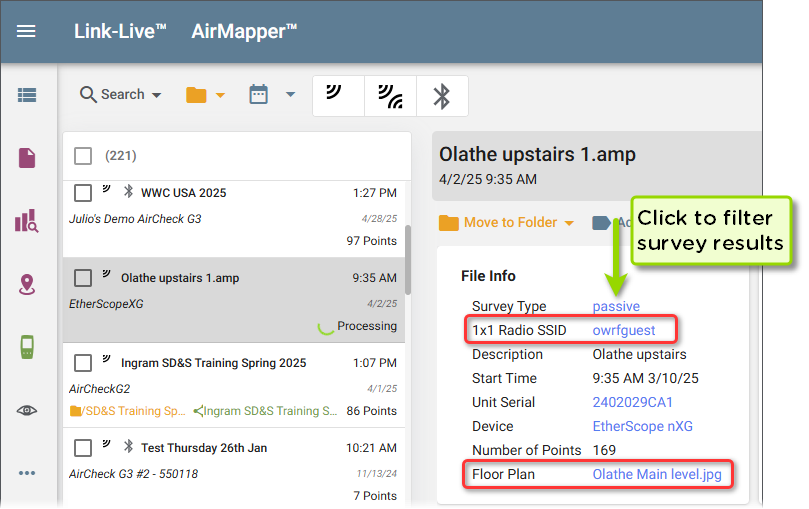Open the hamburger navigation menu
The width and height of the screenshot is (809, 509).
pos(26,31)
